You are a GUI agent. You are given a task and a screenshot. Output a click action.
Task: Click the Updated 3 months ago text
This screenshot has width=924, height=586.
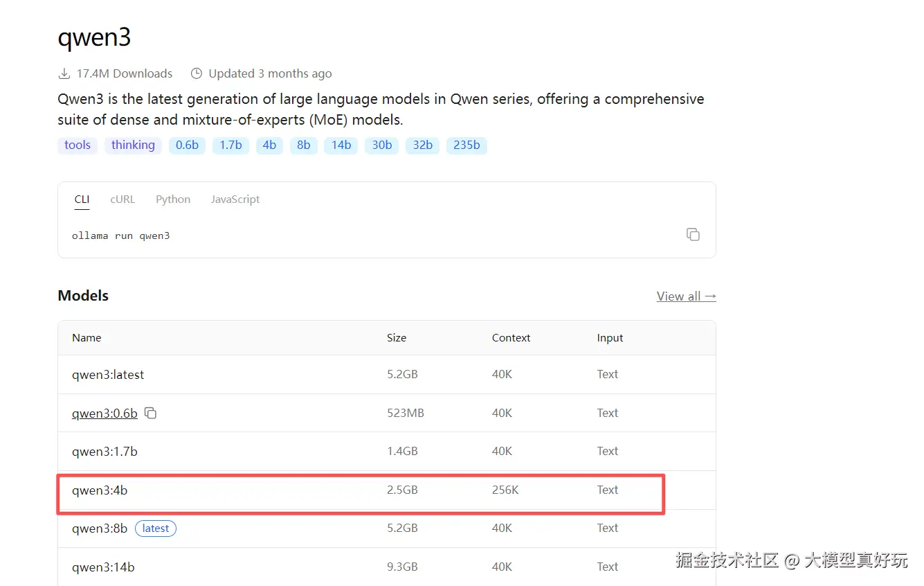270,73
